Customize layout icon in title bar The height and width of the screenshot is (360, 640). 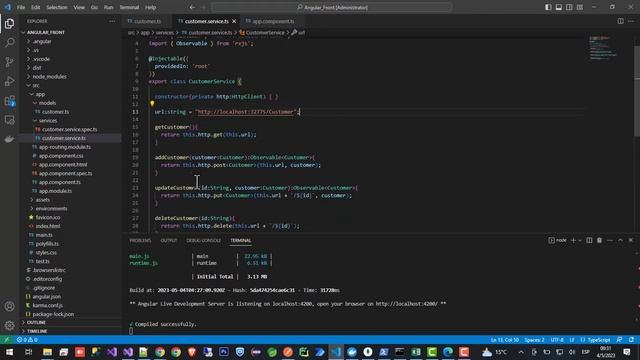pos(580,7)
